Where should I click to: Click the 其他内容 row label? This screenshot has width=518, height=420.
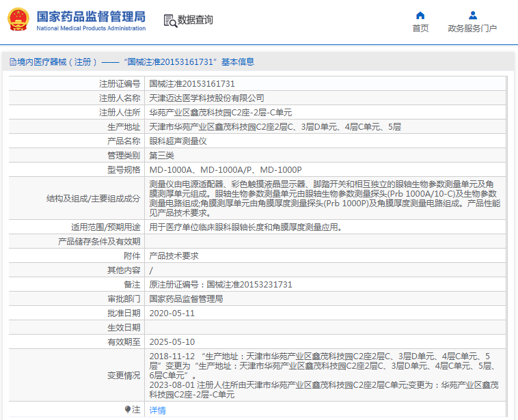(x=124, y=270)
